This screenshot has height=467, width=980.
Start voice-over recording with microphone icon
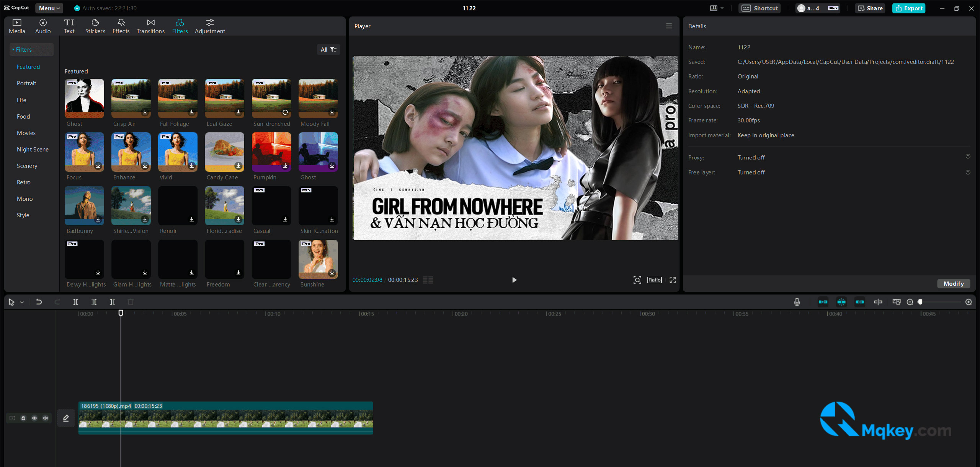tap(797, 302)
